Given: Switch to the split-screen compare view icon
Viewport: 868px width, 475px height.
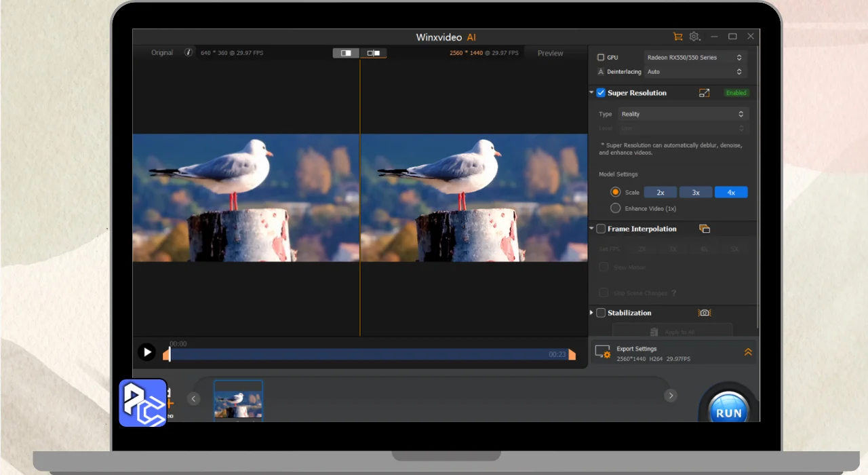Looking at the screenshot, I should coord(346,53).
